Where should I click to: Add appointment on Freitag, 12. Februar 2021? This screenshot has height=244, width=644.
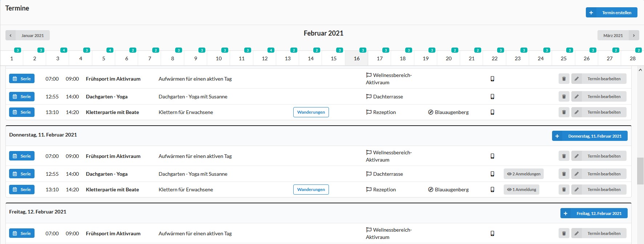594,213
